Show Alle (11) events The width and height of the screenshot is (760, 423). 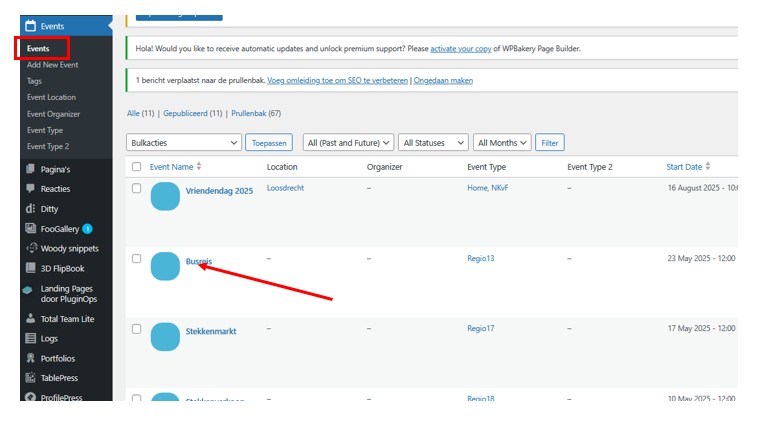[140, 113]
